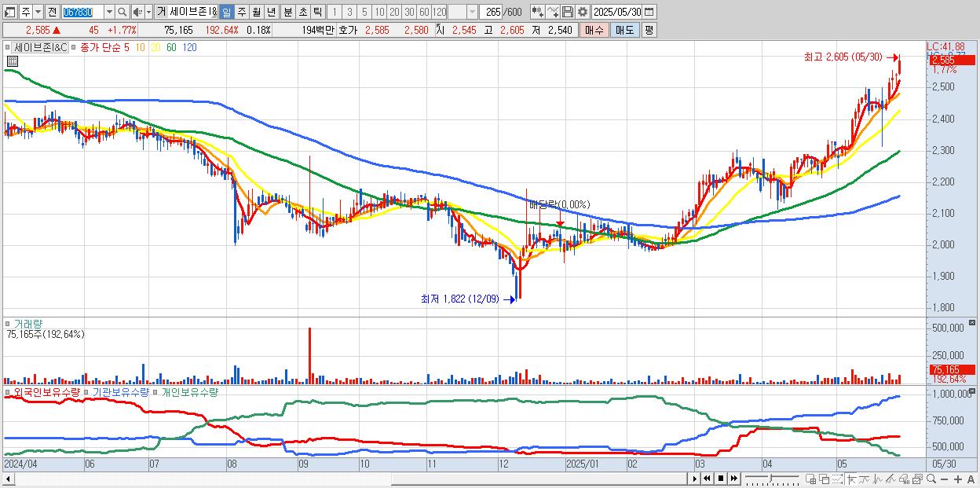This screenshot has width=980, height=488.
Task: Open chart settings gear icon
Action: click(582, 12)
